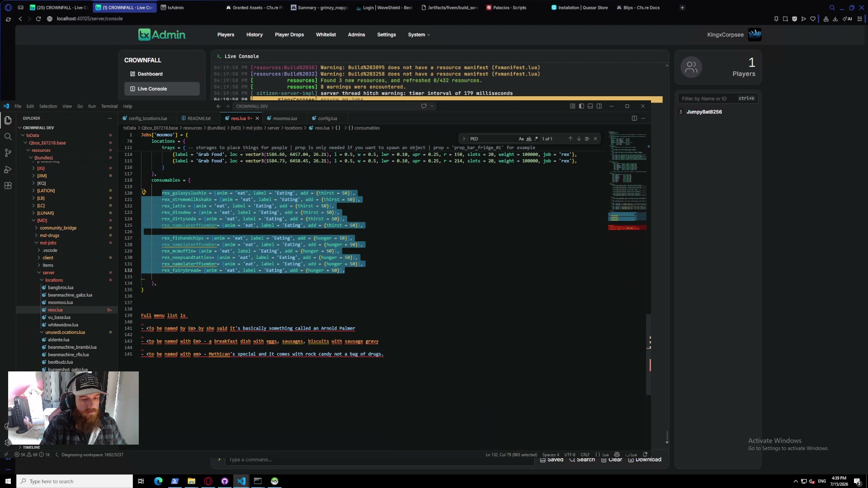Open Source Control view in activity bar
Image resolution: width=868 pixels, height=488 pixels.
coord(8,153)
